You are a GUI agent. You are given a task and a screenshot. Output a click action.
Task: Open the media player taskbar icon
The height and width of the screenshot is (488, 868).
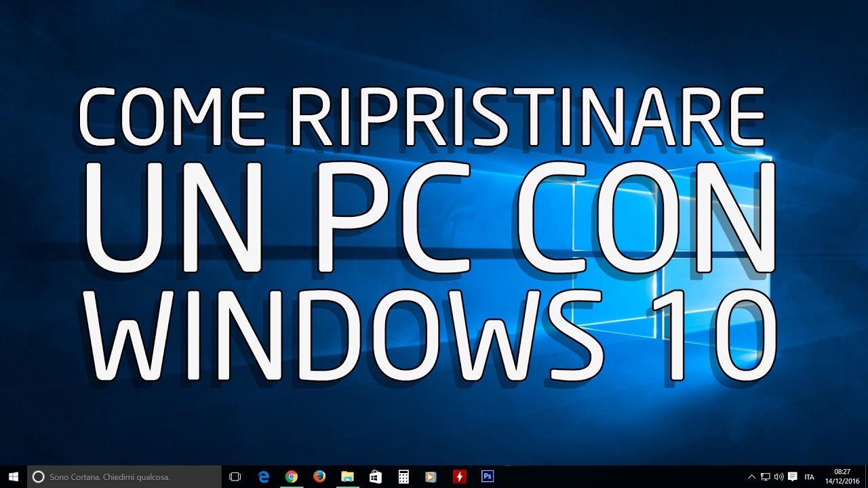click(431, 476)
